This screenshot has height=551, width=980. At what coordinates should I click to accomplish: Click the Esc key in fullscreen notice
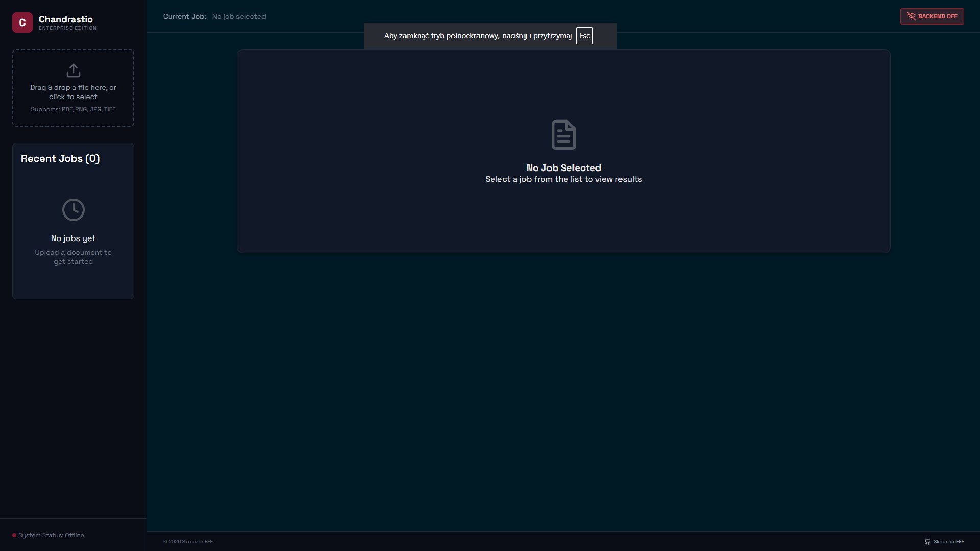584,36
